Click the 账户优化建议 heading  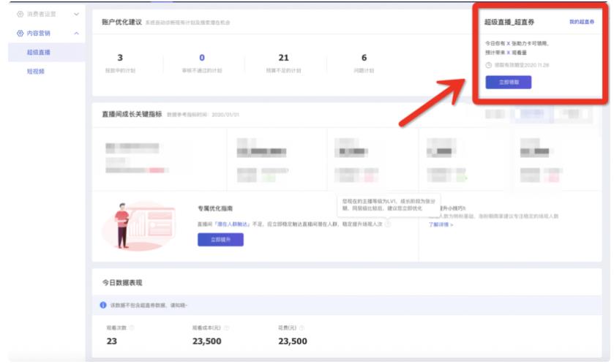(121, 22)
